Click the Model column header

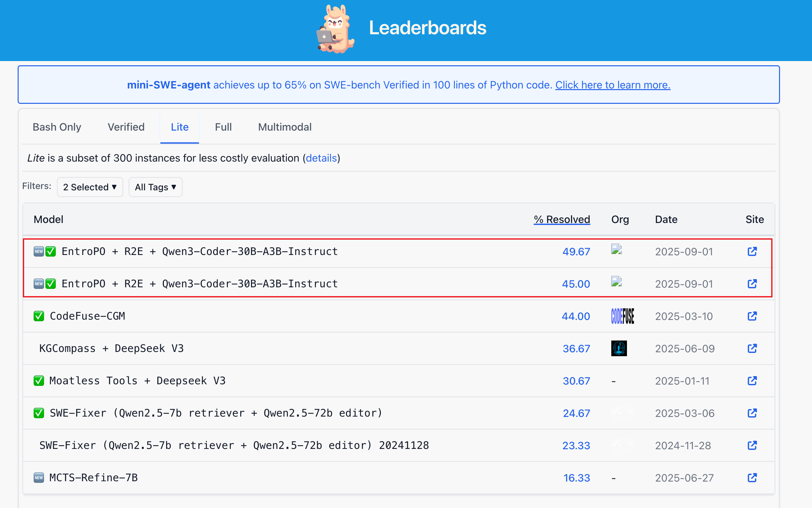click(x=48, y=219)
